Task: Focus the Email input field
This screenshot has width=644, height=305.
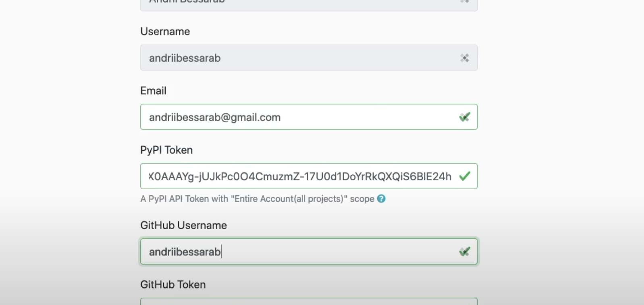Action: tap(298, 117)
